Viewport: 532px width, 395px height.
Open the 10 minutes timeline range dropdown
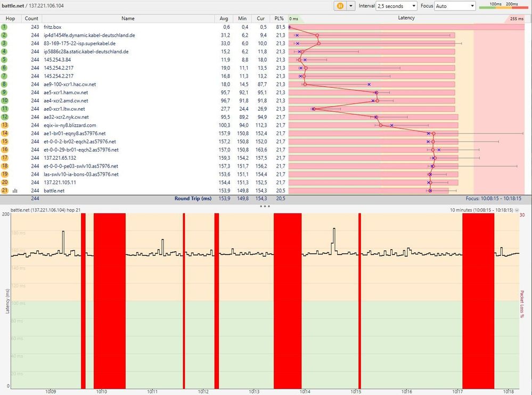tap(517, 210)
